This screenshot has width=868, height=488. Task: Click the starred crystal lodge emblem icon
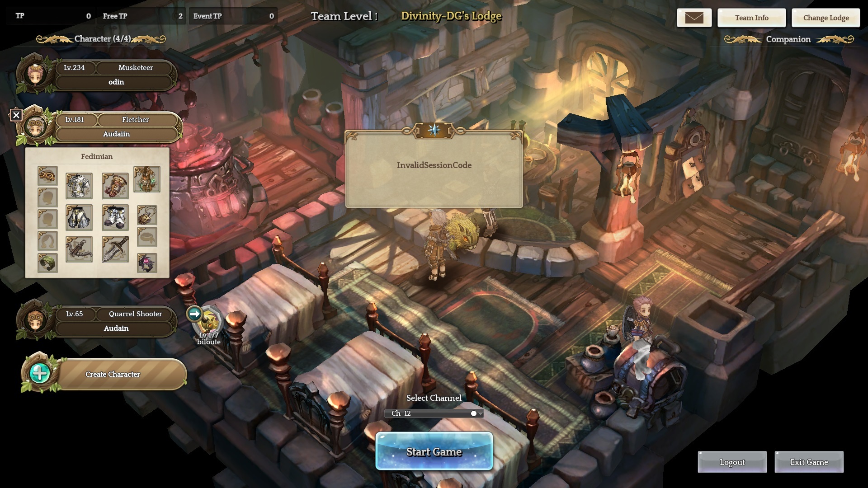(x=434, y=131)
